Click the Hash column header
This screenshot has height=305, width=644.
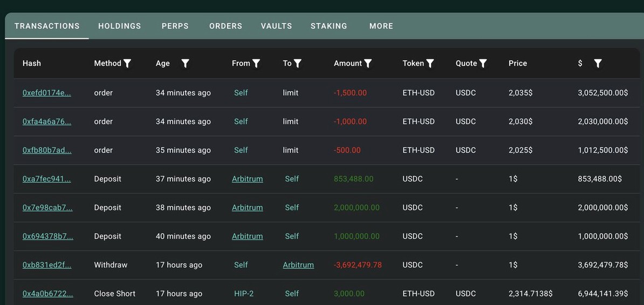(32, 63)
